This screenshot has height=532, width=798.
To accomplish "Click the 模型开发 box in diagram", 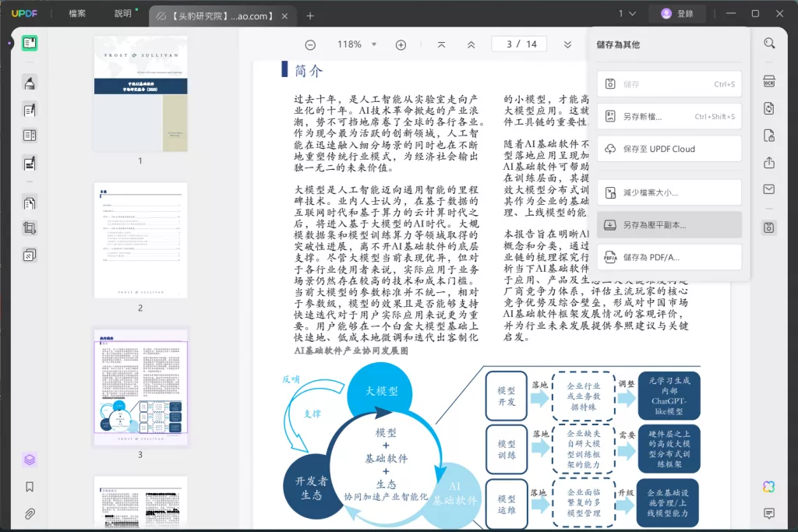I will (x=507, y=396).
